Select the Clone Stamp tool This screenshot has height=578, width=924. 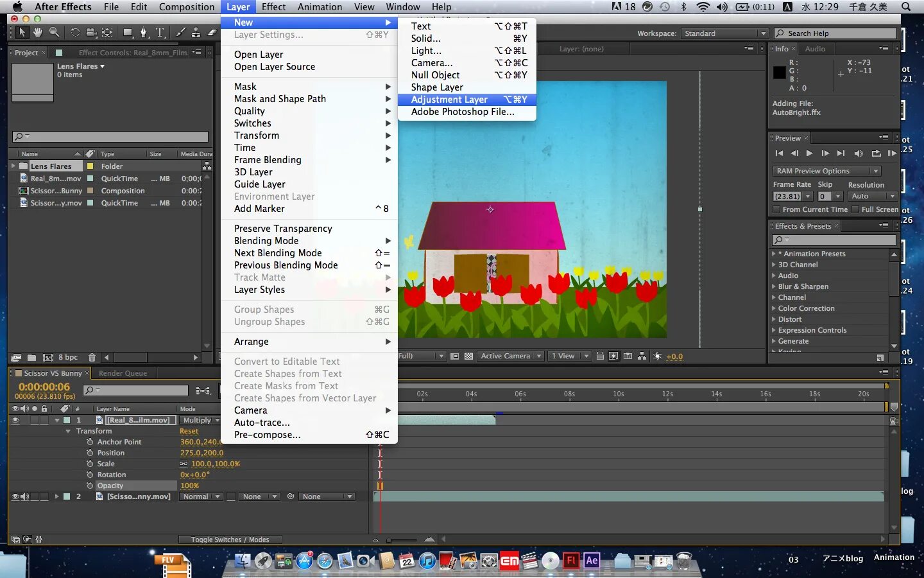click(x=196, y=32)
